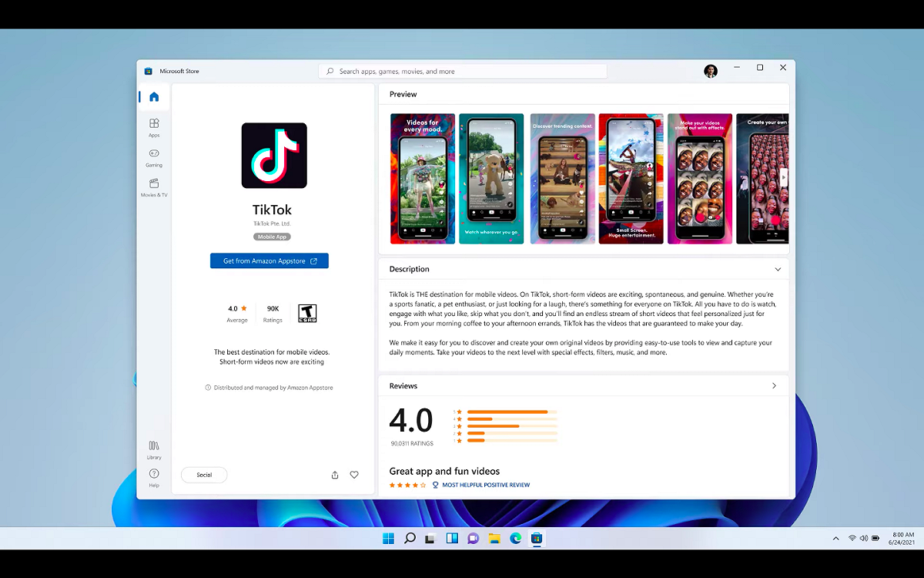924x578 pixels.
Task: Click the TikTok app title text
Action: 273,210
